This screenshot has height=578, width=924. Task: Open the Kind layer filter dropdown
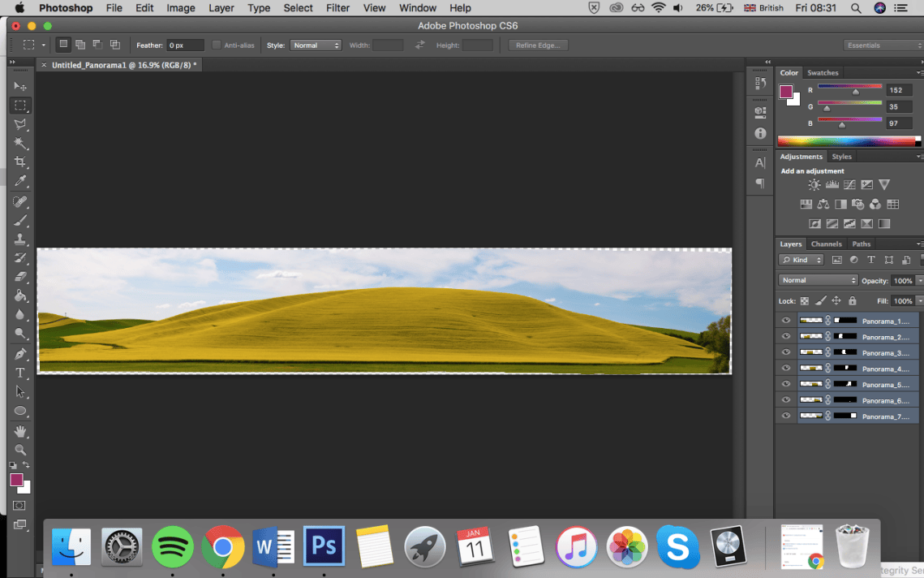coord(801,260)
